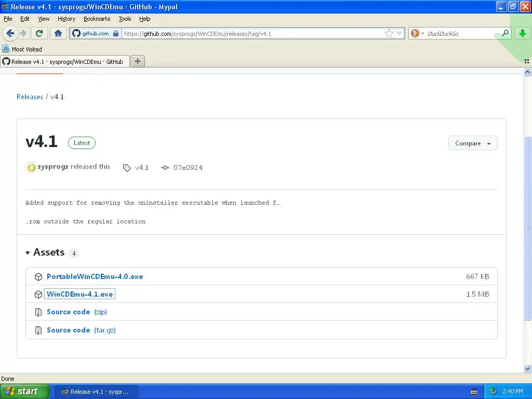
Task: Select the Release v4.1 taskbar button
Action: click(96, 392)
